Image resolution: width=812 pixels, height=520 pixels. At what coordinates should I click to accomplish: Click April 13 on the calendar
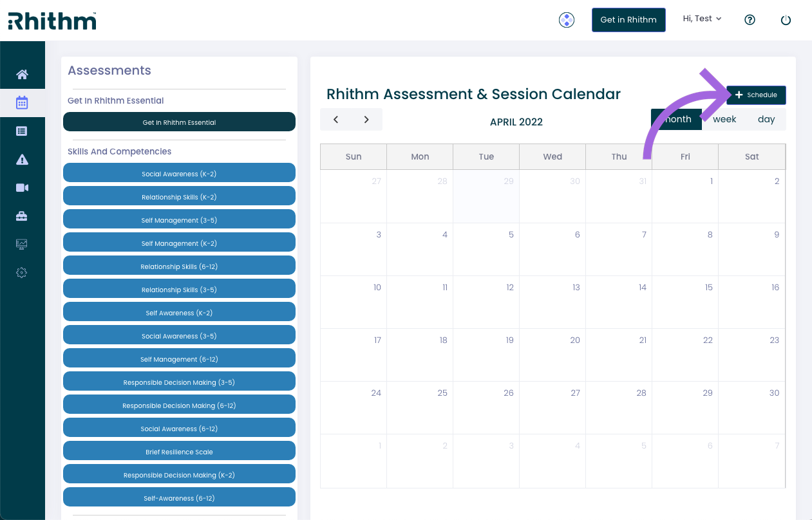(x=552, y=302)
